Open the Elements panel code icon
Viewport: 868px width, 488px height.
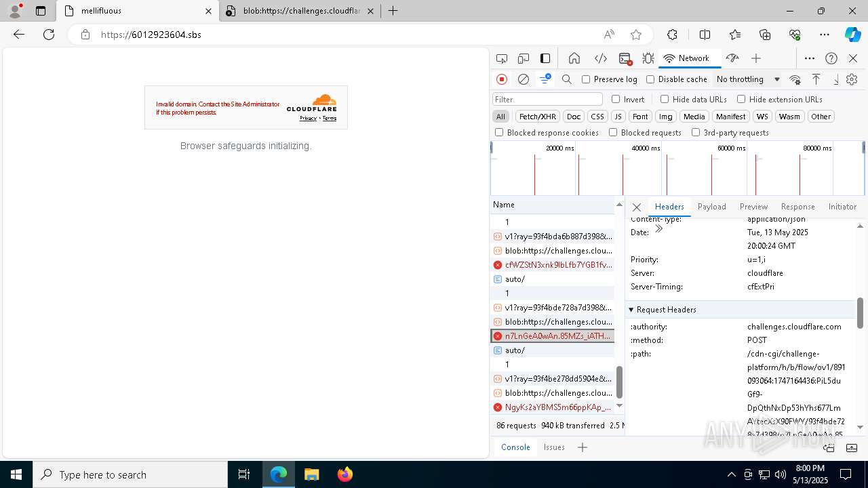[600, 58]
